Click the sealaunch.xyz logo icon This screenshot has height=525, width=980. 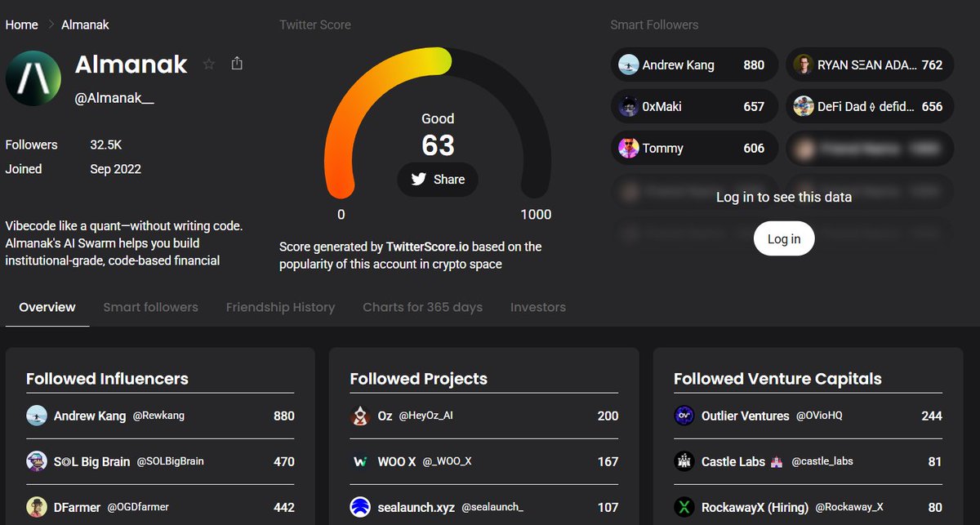tap(360, 507)
